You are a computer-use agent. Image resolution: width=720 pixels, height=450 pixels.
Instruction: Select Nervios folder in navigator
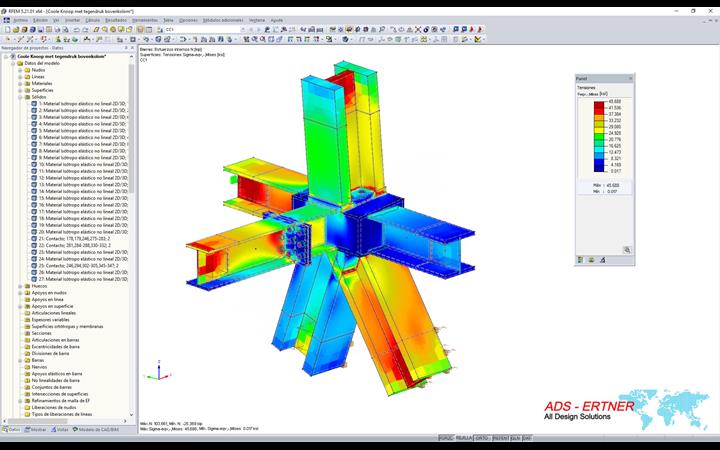tap(36, 367)
